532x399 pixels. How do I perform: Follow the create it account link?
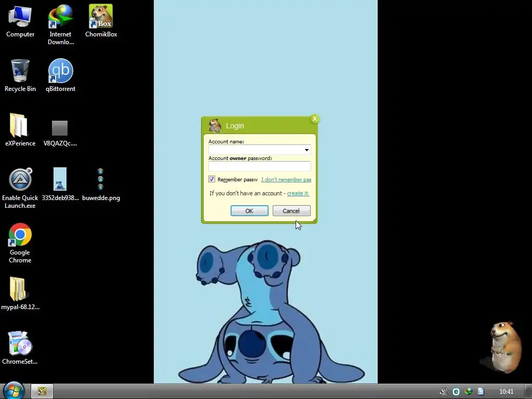click(298, 193)
